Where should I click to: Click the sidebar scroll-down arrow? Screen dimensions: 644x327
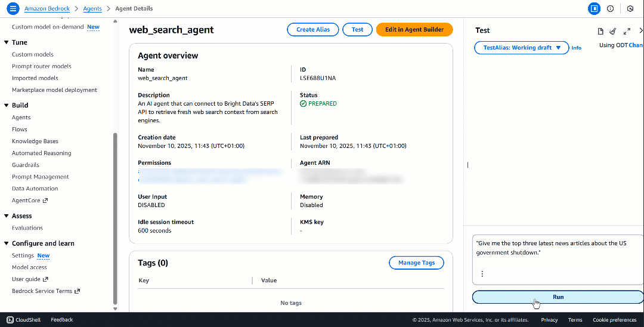pos(115,309)
